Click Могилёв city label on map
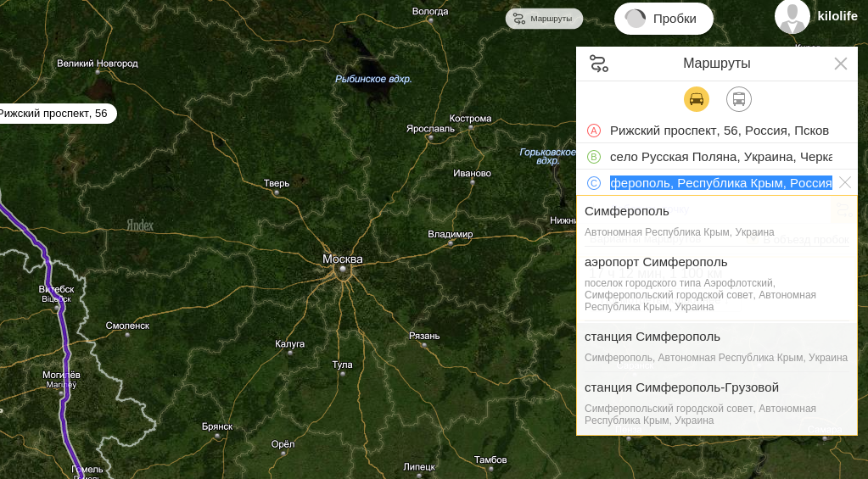The height and width of the screenshot is (479, 868). pos(61,375)
